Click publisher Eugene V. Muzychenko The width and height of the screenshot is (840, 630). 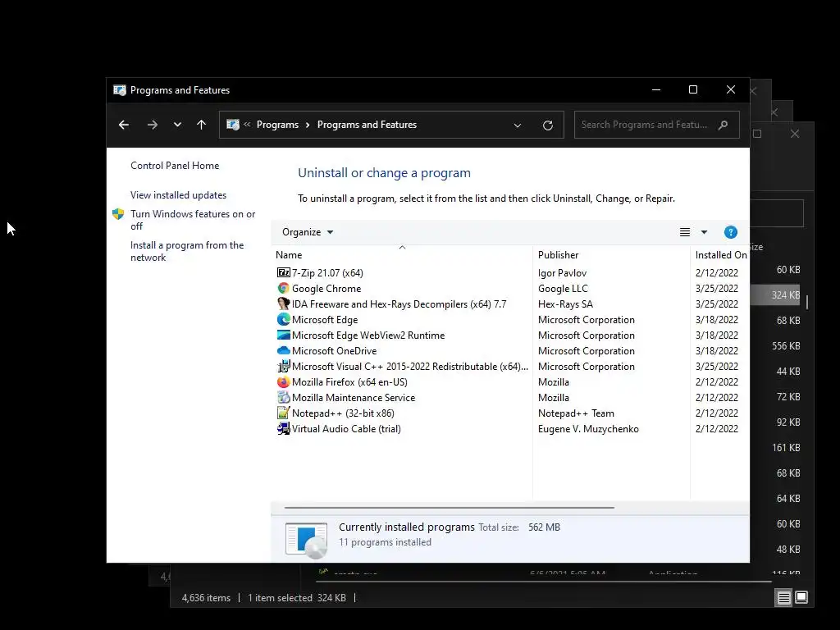click(588, 428)
